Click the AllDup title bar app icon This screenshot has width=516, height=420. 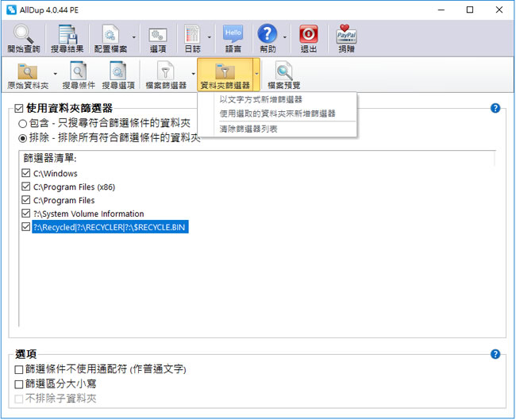click(11, 10)
